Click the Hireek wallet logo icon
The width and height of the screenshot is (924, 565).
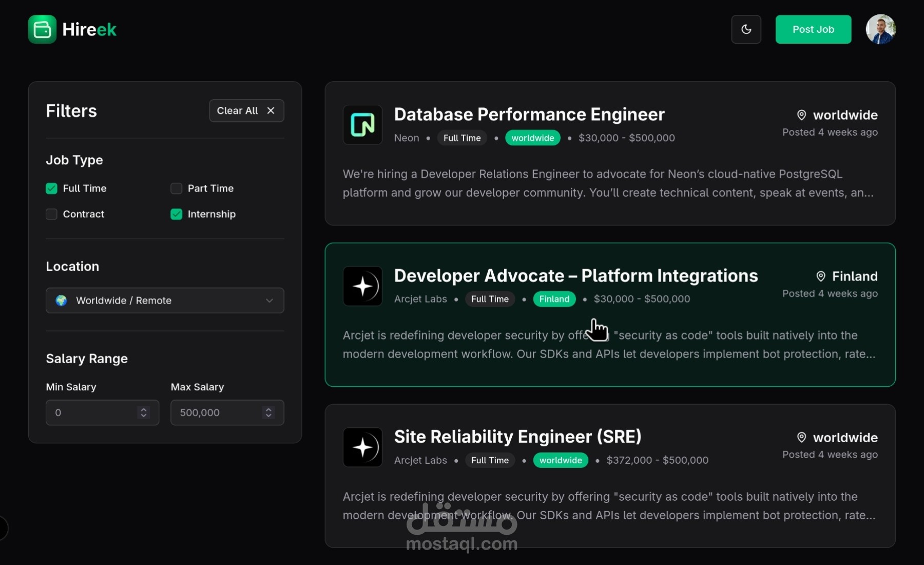tap(42, 29)
